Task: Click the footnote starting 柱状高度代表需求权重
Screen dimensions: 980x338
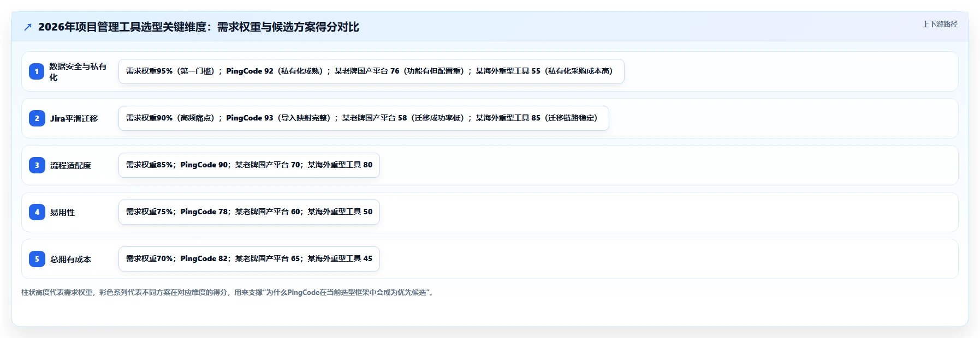Action: tap(228, 292)
